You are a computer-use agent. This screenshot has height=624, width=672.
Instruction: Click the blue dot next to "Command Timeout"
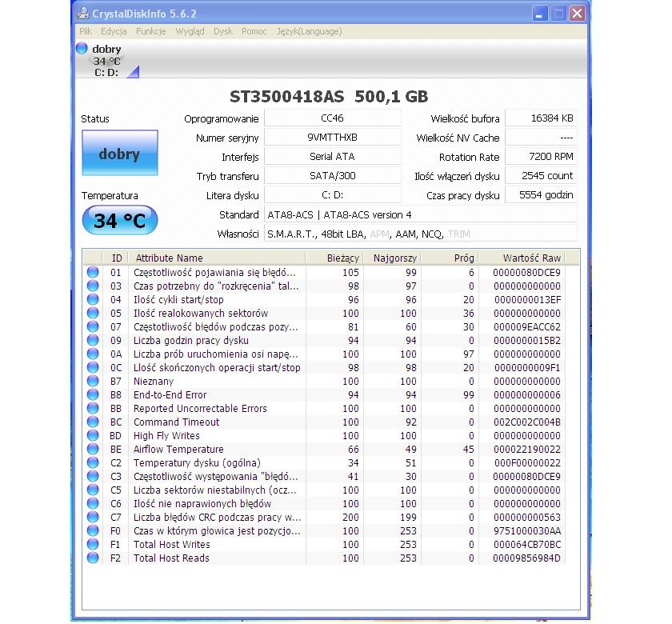pos(93,422)
